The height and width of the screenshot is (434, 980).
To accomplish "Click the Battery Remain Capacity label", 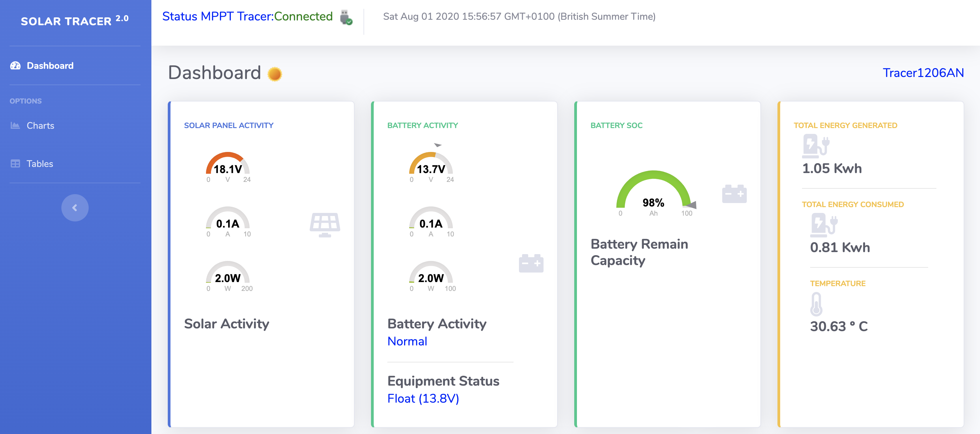I will (639, 252).
